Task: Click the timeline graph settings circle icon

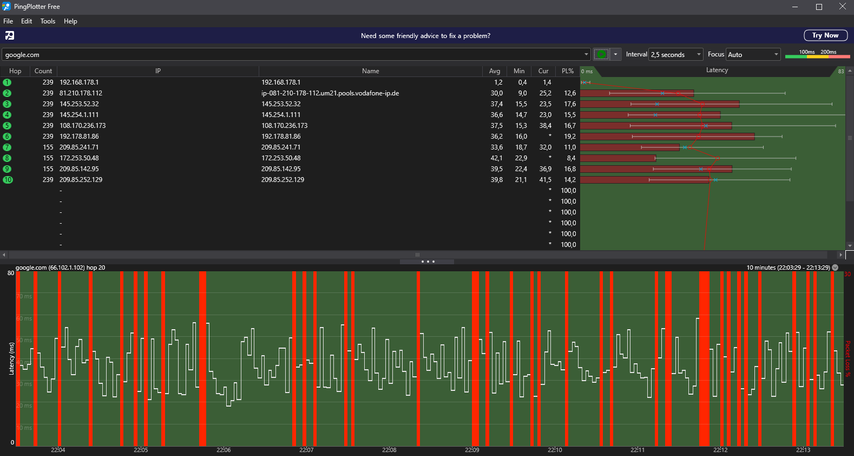Action: (835, 268)
